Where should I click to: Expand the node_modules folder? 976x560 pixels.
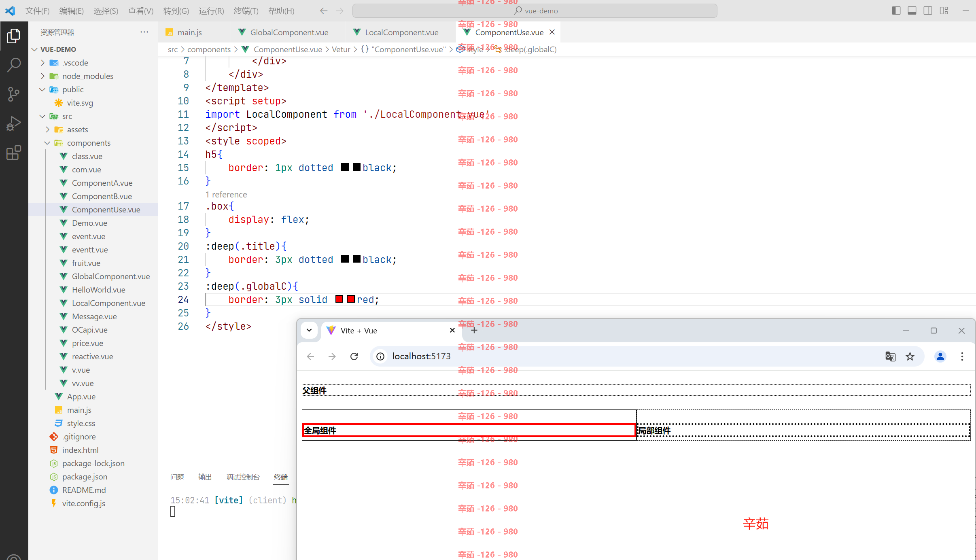tap(42, 76)
